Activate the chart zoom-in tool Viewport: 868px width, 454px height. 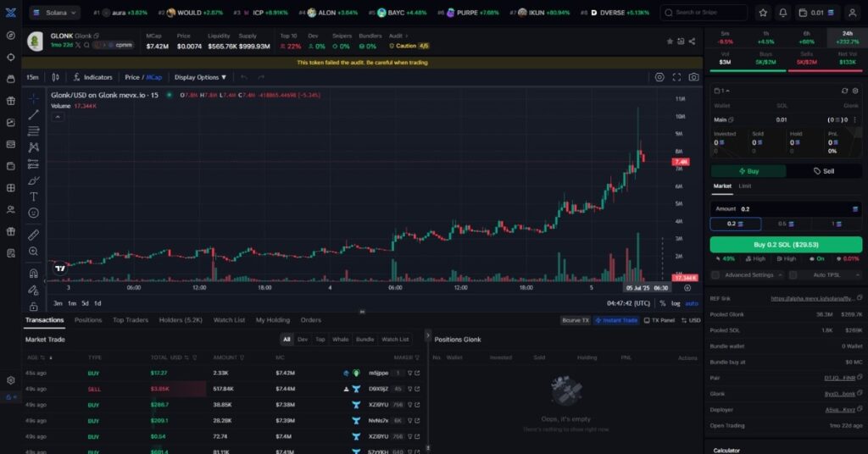click(x=34, y=252)
